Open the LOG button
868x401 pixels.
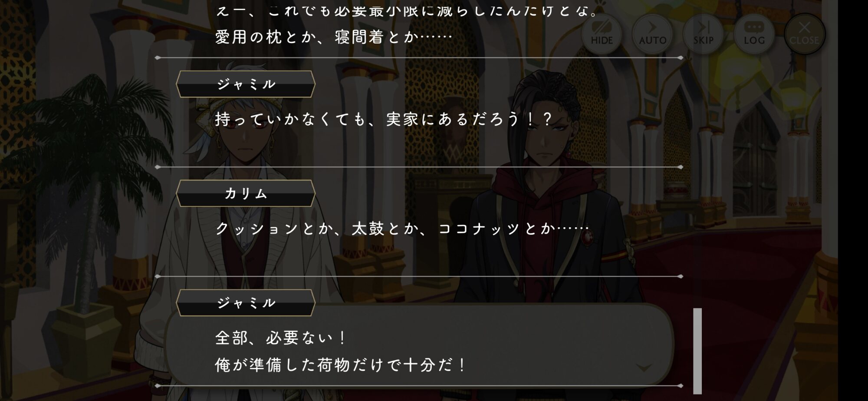tap(754, 33)
